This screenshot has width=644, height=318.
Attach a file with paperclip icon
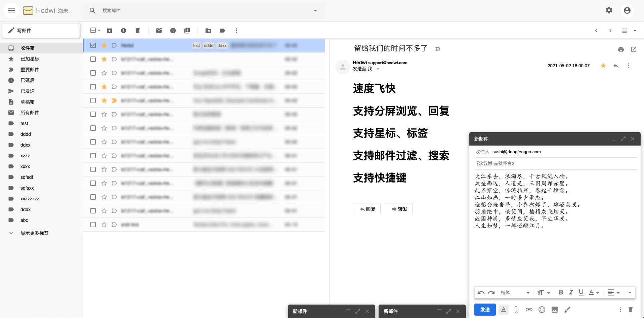516,310
